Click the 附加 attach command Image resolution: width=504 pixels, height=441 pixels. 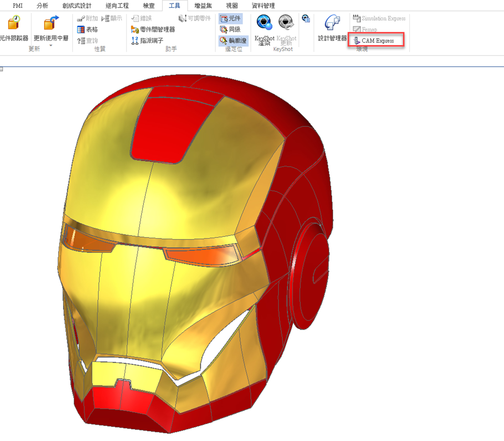(87, 18)
